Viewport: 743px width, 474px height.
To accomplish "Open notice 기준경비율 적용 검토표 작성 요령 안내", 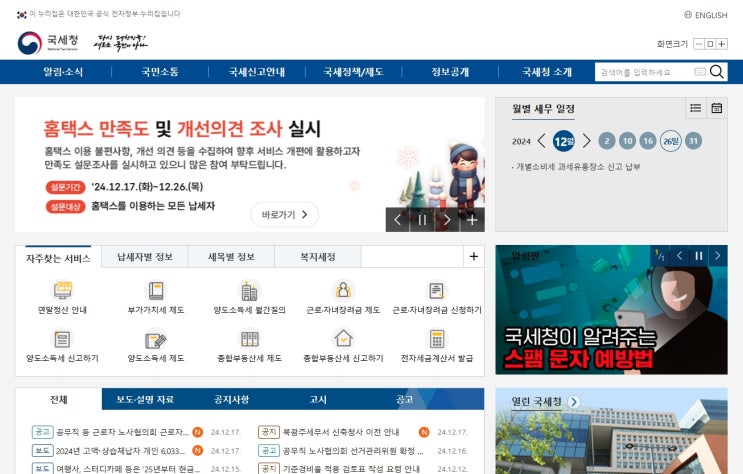I will click(351, 469).
